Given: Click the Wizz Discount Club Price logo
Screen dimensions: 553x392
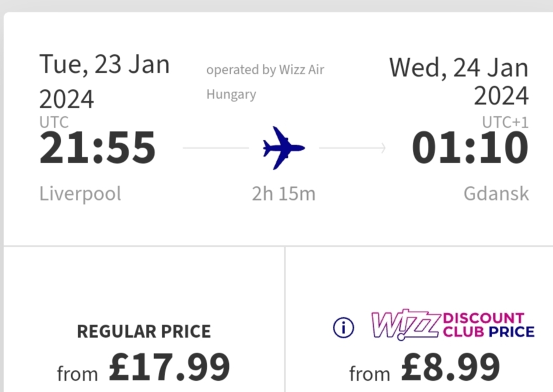Looking at the screenshot, I should (x=453, y=325).
